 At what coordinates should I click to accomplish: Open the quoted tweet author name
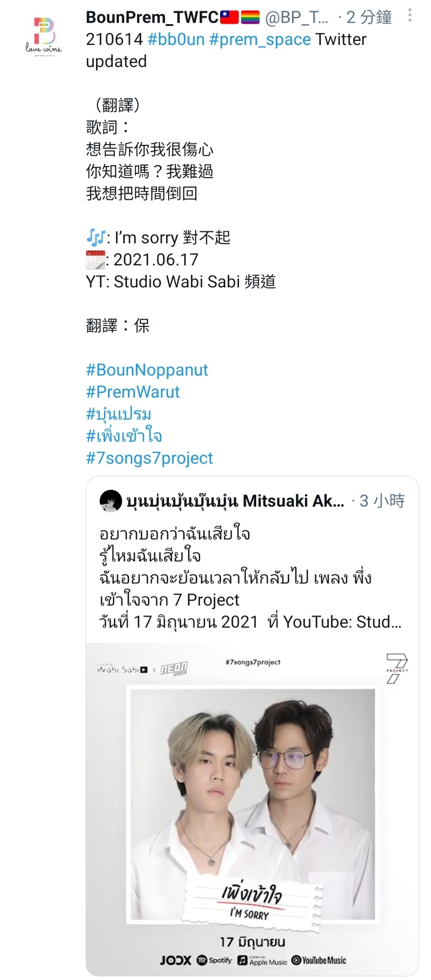click(235, 501)
